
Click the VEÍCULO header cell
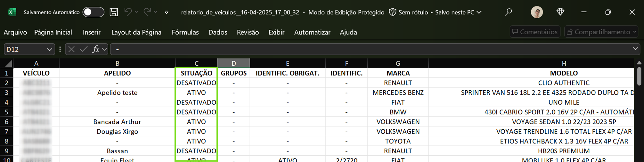pos(36,73)
